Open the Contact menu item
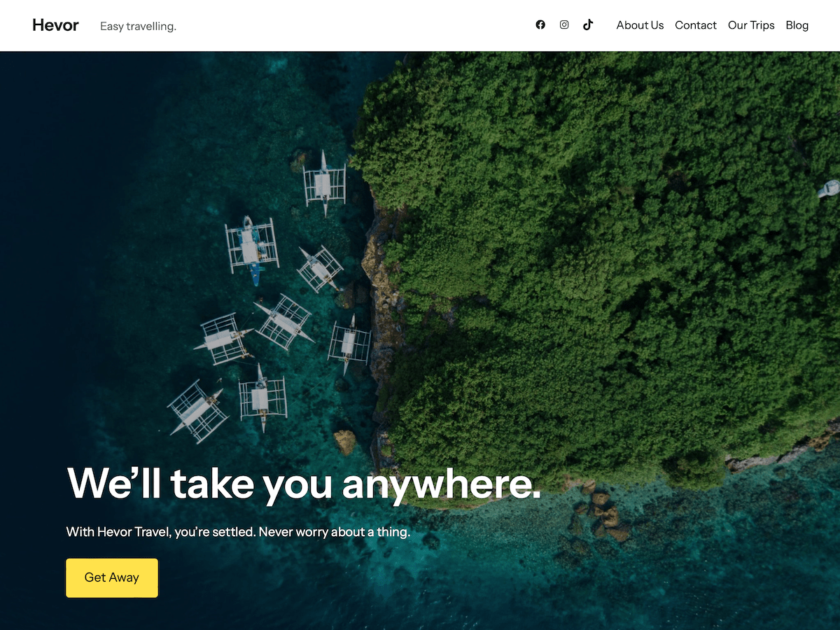 (696, 25)
